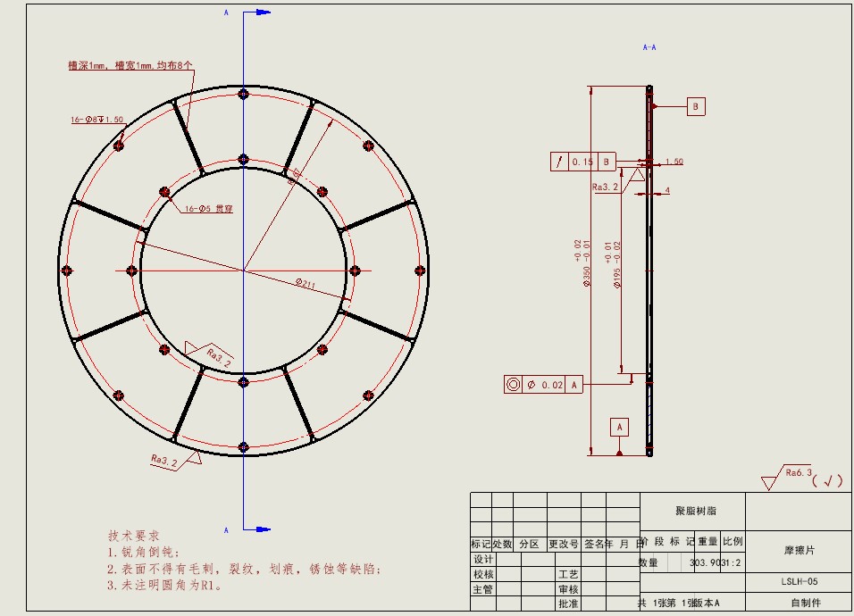The height and width of the screenshot is (616, 854).
Task: Select the bottom blue section arrow A
Action: tap(256, 529)
